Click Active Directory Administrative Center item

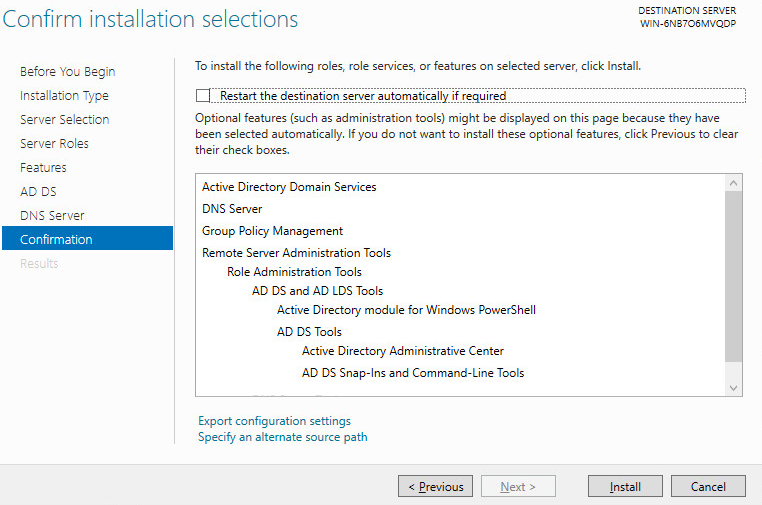point(402,351)
